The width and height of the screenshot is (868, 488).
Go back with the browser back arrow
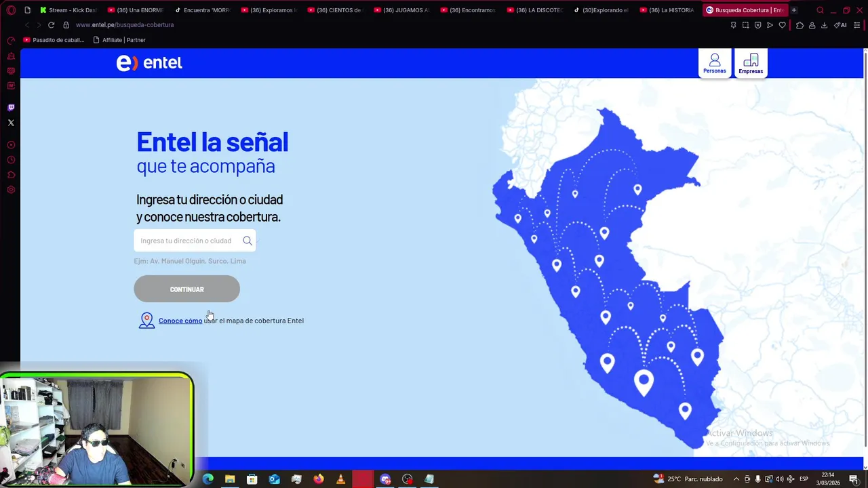27,25
